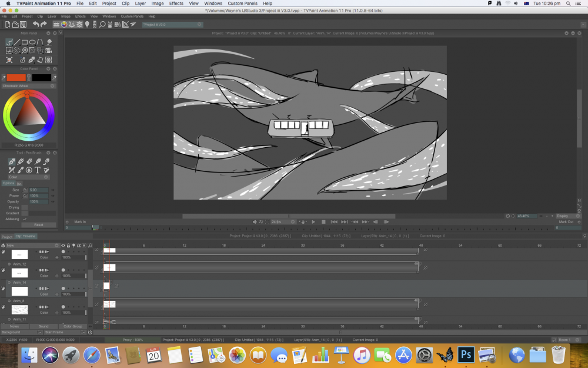Select the ellipse shape tool
588x368 pixels.
[33, 42]
